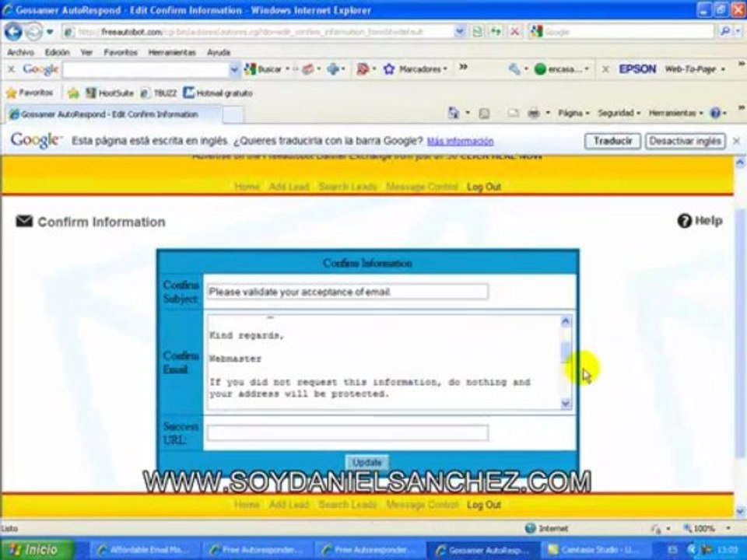Select the Gossamer AutoRespond browser tab
The width and height of the screenshot is (747, 560).
[112, 114]
